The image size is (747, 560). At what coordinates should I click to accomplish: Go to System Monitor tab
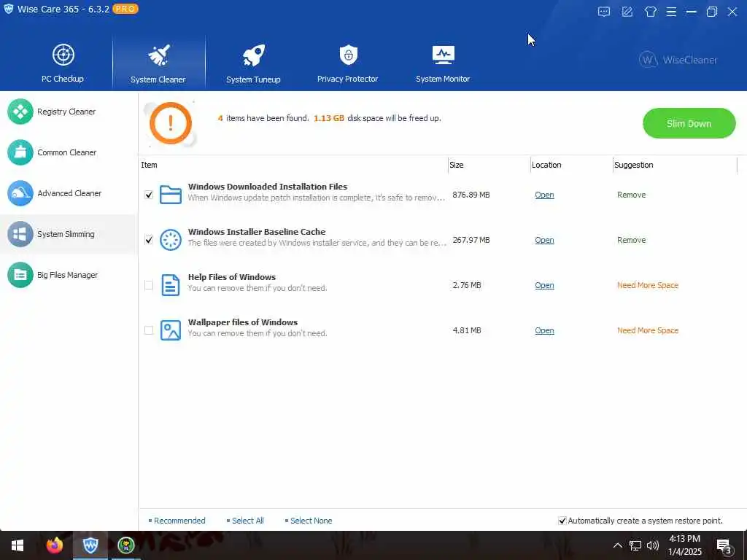click(x=443, y=63)
